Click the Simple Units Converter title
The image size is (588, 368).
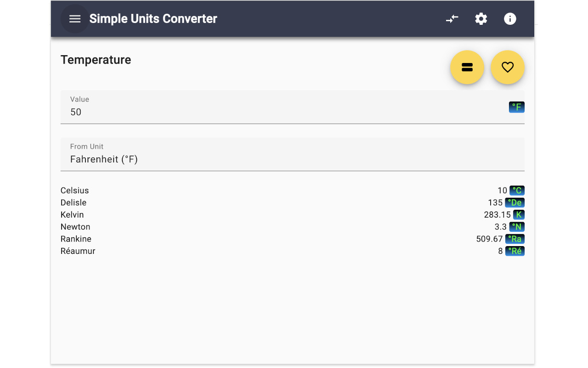[x=153, y=19]
